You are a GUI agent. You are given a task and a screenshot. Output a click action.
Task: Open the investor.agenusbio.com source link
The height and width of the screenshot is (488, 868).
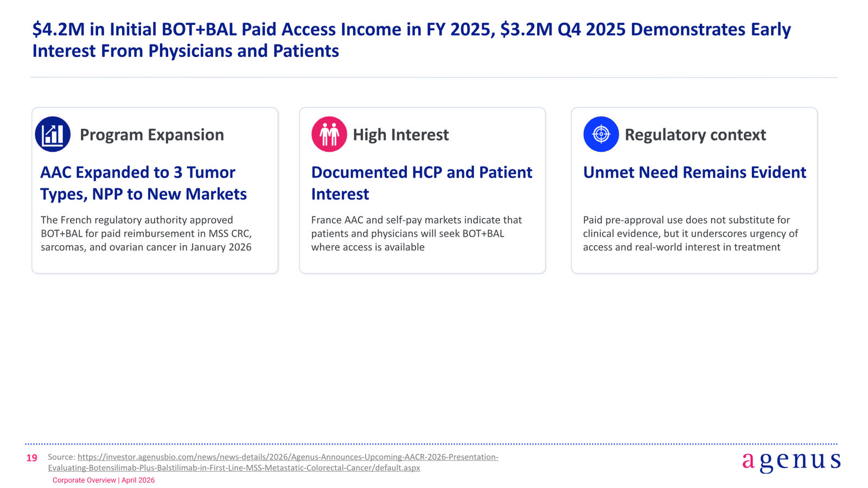273,463
